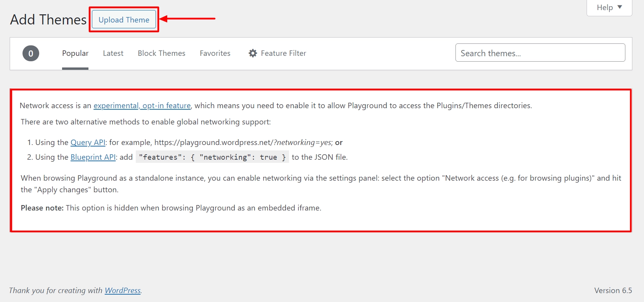Click the Add Themes page heading
This screenshot has width=644, height=302.
[48, 20]
